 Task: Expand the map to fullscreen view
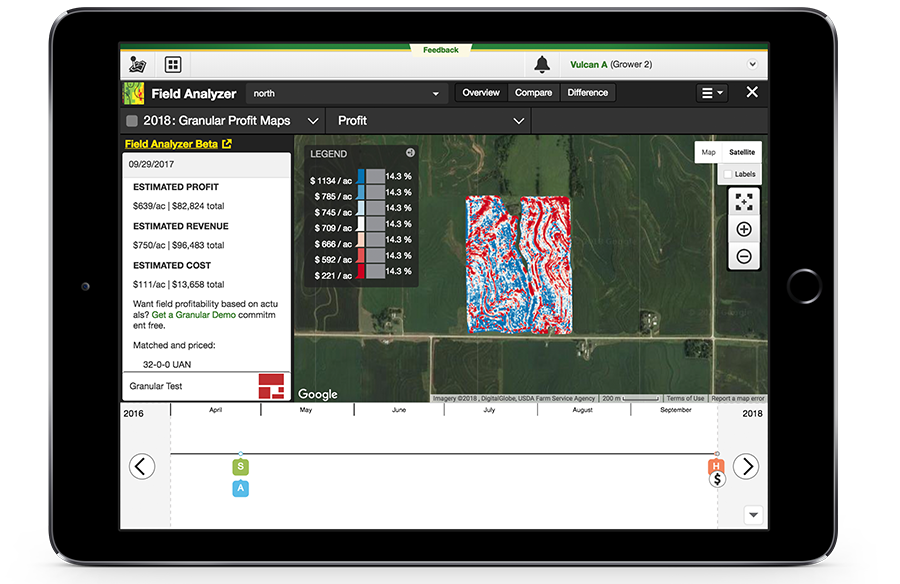coord(744,202)
